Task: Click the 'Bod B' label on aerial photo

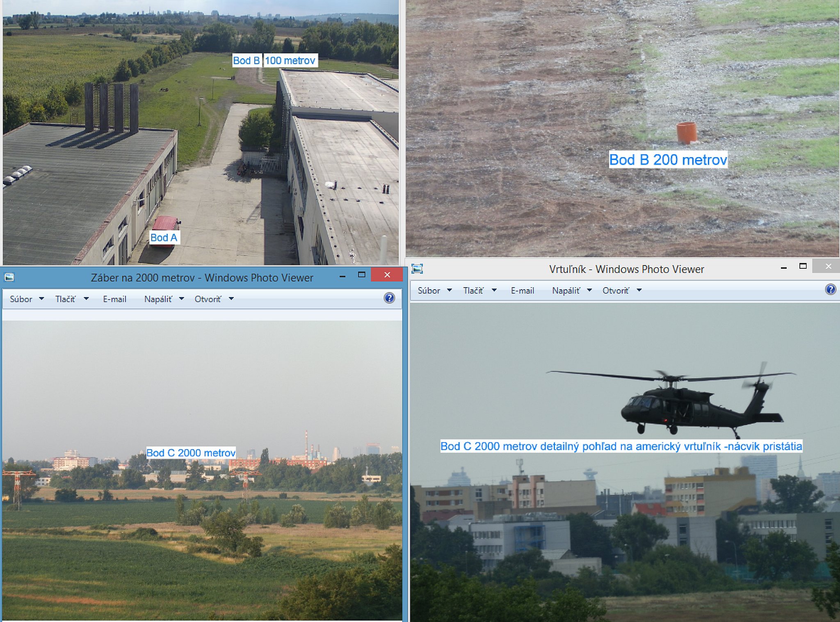Action: 246,61
